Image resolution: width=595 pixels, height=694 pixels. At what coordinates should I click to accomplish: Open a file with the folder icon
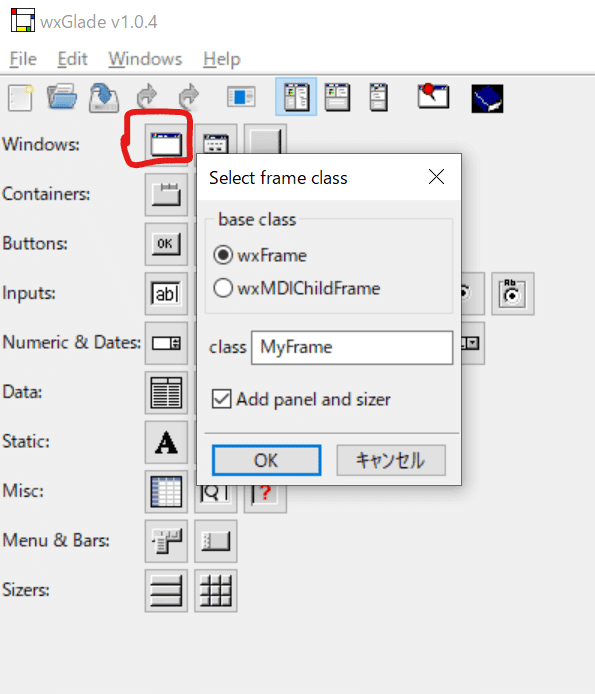pos(62,97)
